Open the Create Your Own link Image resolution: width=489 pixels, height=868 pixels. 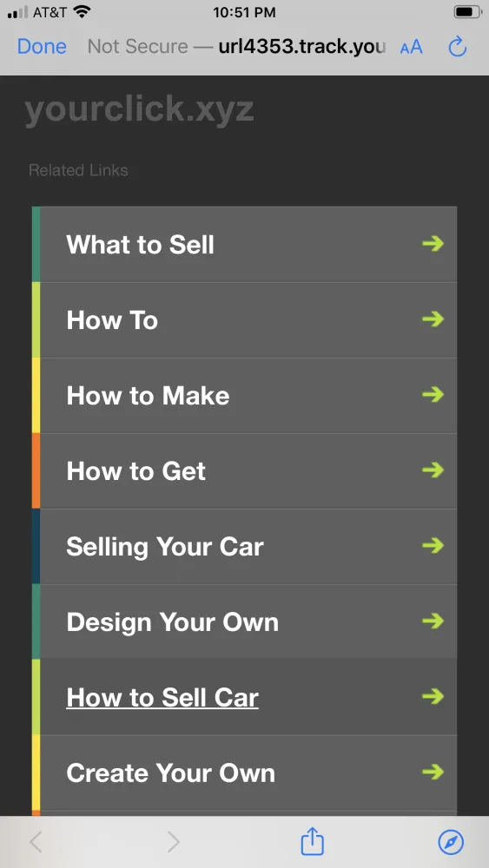tap(170, 773)
